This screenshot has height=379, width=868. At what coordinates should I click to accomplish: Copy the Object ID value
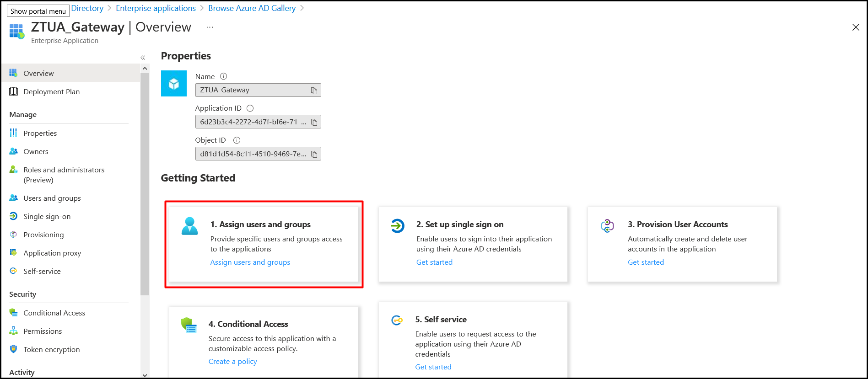point(314,154)
